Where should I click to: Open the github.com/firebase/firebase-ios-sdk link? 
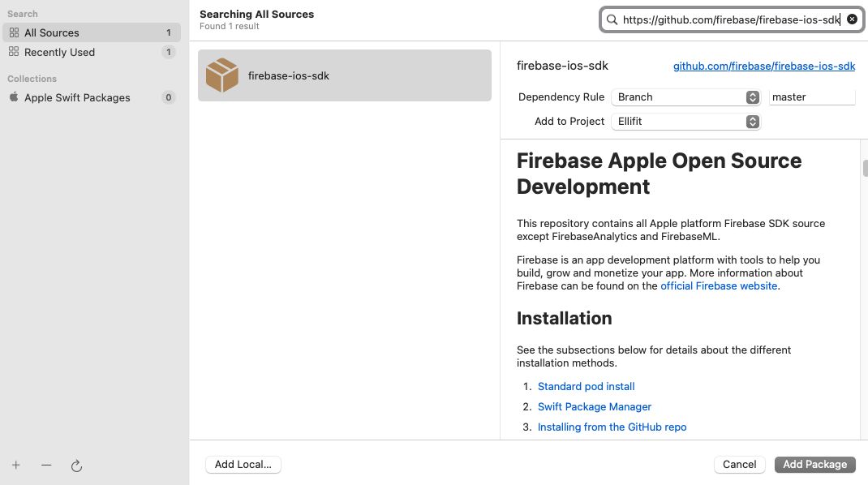point(764,66)
